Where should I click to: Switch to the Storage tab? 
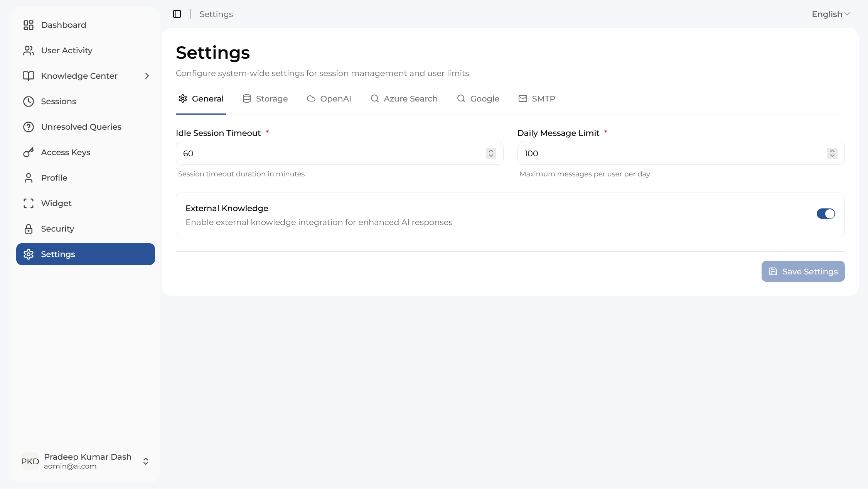(265, 99)
